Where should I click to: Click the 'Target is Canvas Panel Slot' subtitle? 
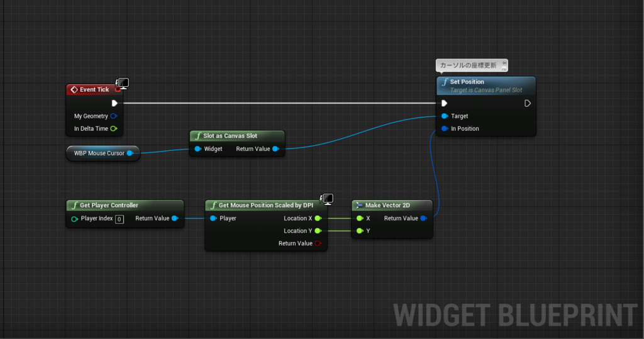pos(486,90)
